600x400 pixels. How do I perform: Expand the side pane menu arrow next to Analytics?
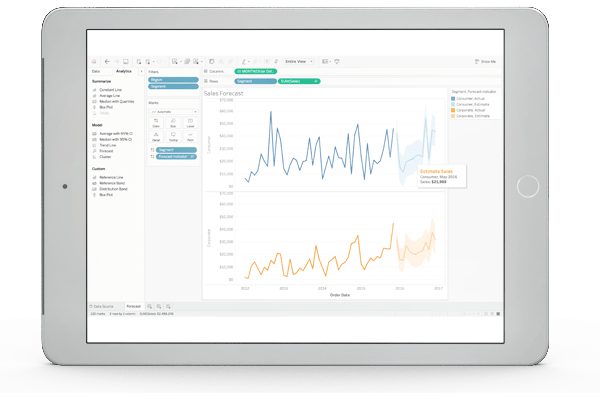(141, 72)
